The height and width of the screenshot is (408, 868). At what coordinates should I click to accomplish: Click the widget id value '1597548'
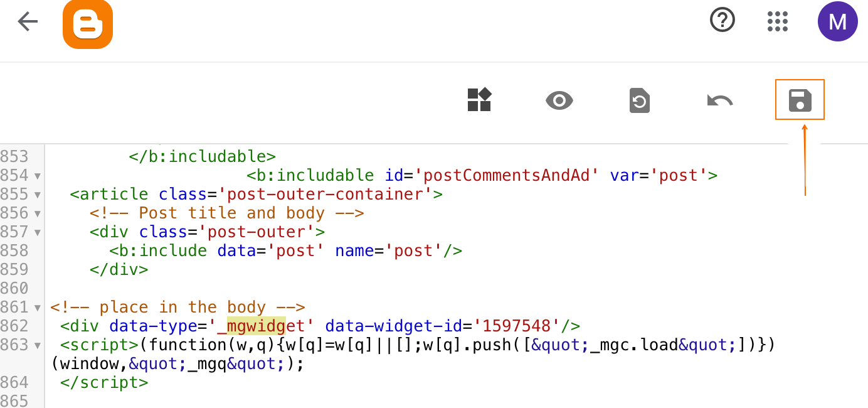(x=517, y=326)
